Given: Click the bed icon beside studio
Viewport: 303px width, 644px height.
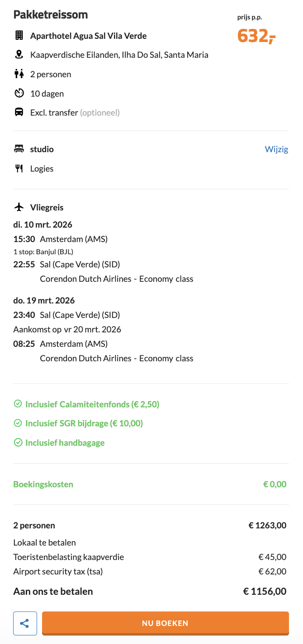Looking at the screenshot, I should click(19, 149).
